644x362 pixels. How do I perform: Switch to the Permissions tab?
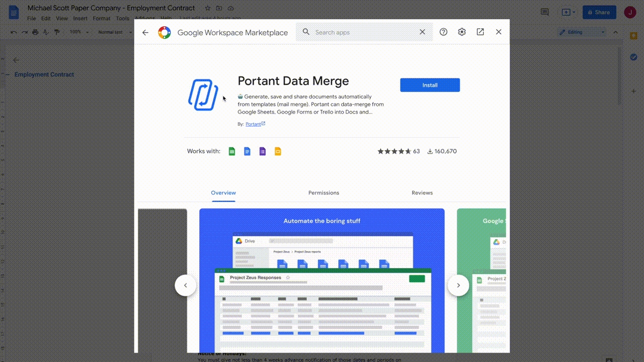tap(324, 193)
